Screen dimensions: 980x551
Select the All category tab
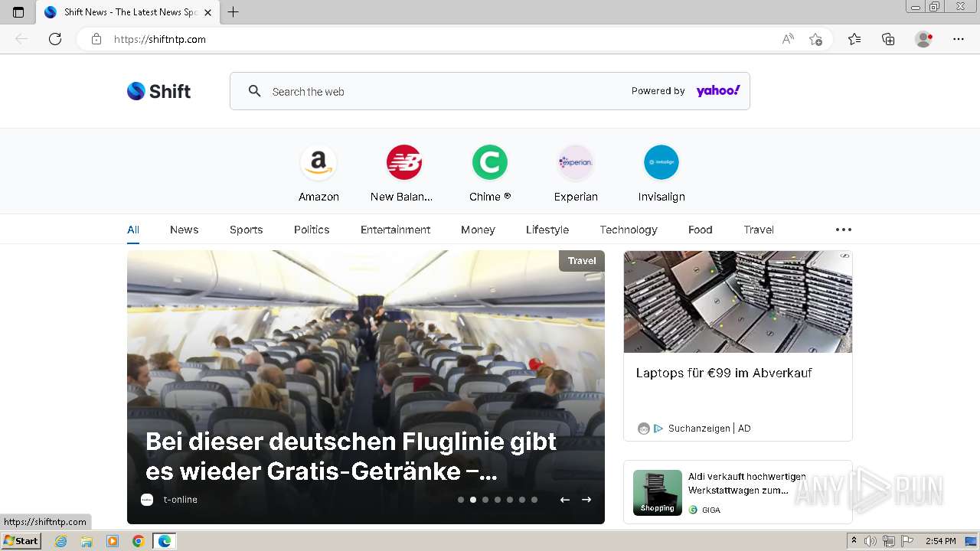click(x=133, y=230)
